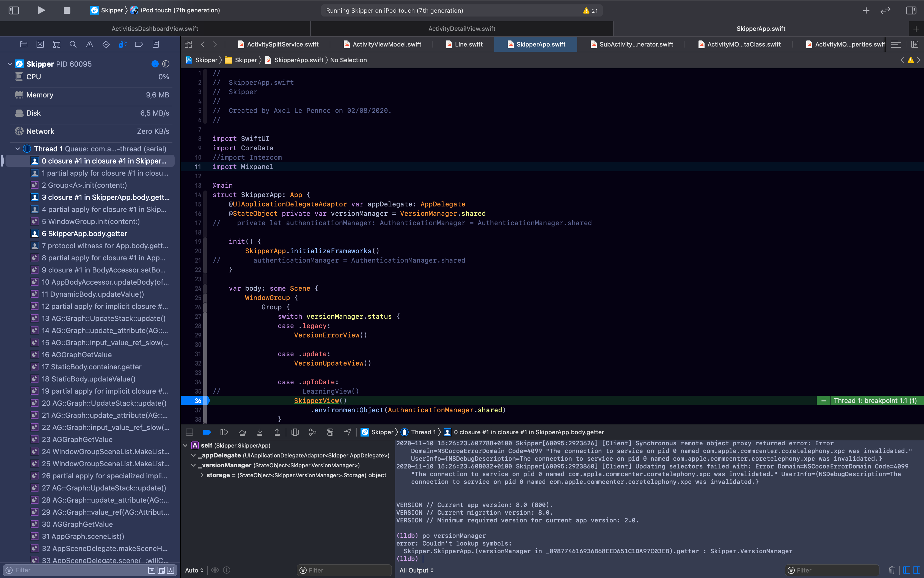Click the code review arrows icon
This screenshot has height=578, width=924.
pos(885,10)
